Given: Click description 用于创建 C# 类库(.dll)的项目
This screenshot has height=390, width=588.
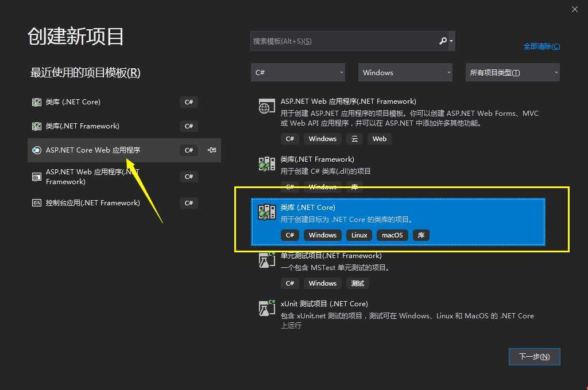Looking at the screenshot, I should pos(326,171).
